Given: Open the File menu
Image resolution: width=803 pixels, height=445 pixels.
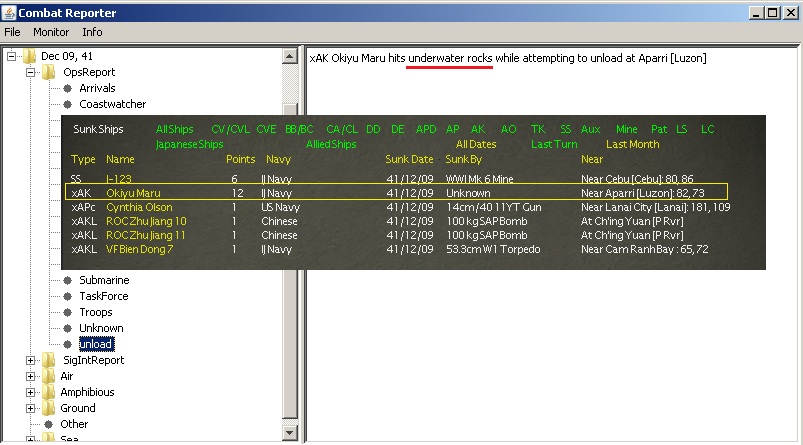Looking at the screenshot, I should [12, 32].
